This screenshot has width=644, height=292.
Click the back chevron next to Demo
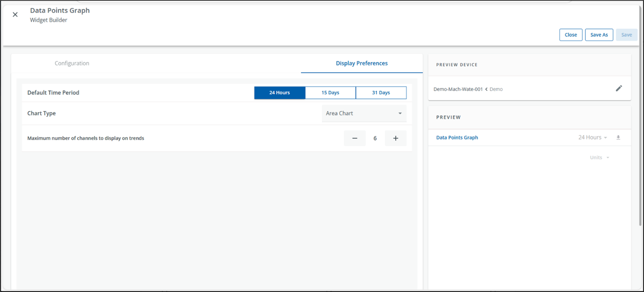click(486, 89)
